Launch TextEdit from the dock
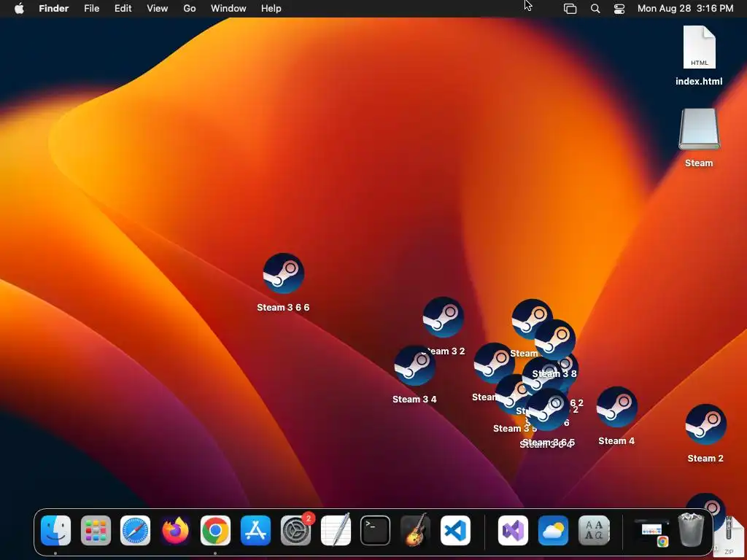747x560 pixels. coord(336,530)
